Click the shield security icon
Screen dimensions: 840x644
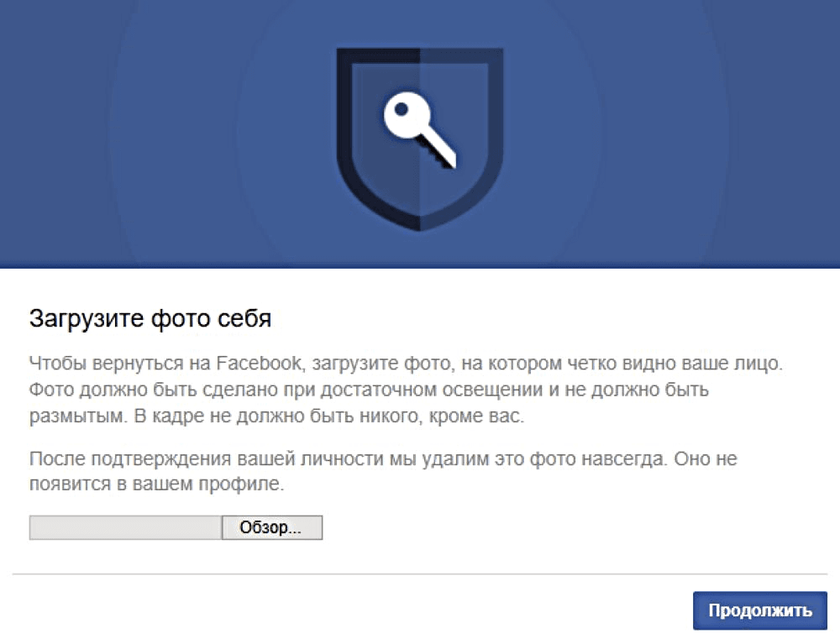coord(419,139)
